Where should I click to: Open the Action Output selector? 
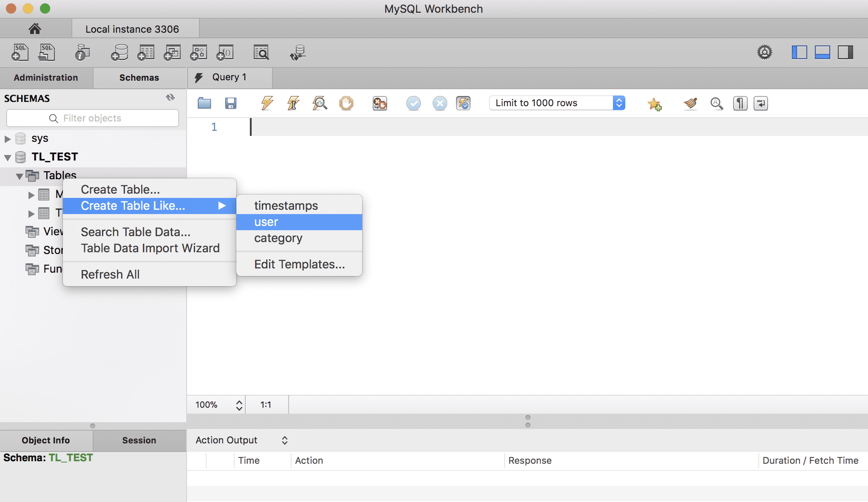[241, 440]
